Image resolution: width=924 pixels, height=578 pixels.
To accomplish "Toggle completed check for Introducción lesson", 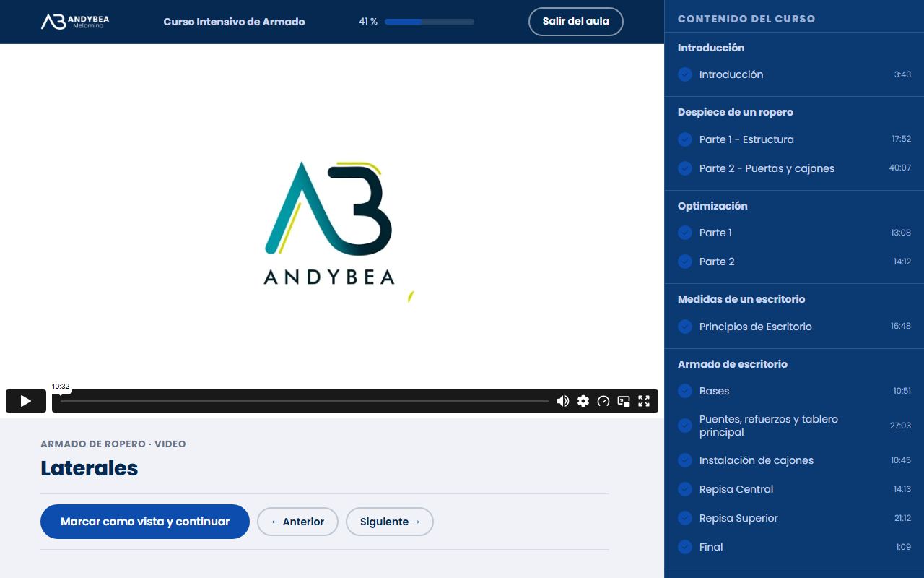I will [685, 74].
